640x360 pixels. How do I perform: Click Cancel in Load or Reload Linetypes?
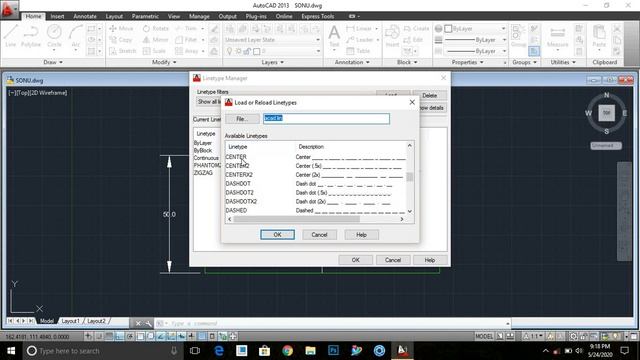(x=319, y=235)
